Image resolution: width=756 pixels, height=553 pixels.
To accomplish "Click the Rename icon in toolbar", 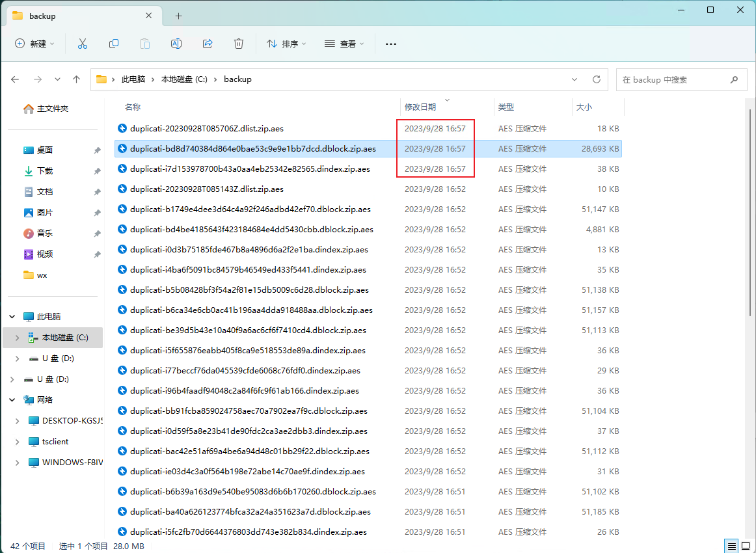I will [176, 44].
